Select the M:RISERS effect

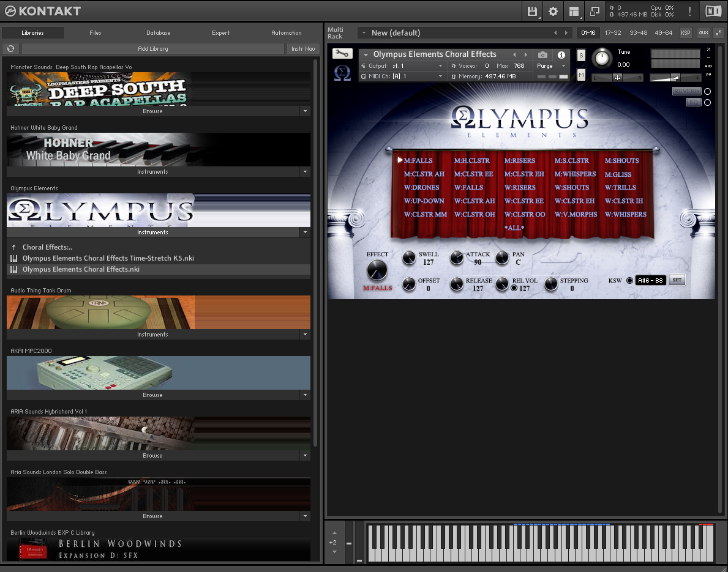tap(520, 160)
